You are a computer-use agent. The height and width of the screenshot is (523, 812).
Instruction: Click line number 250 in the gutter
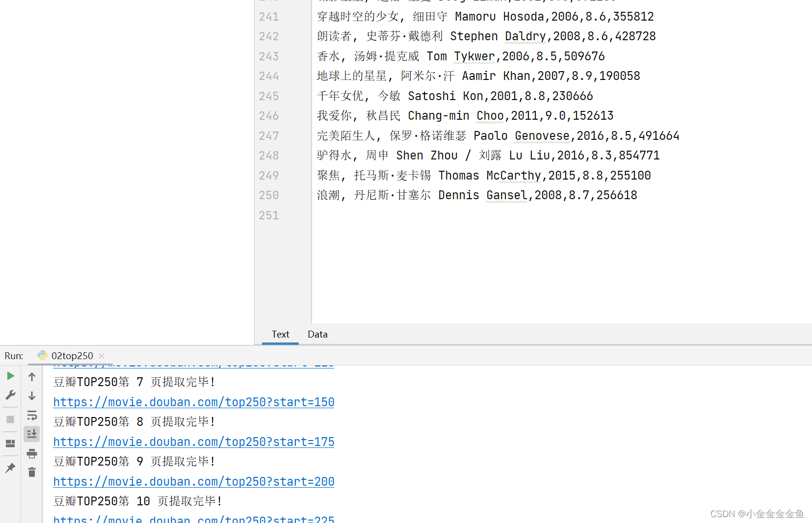[x=269, y=195]
